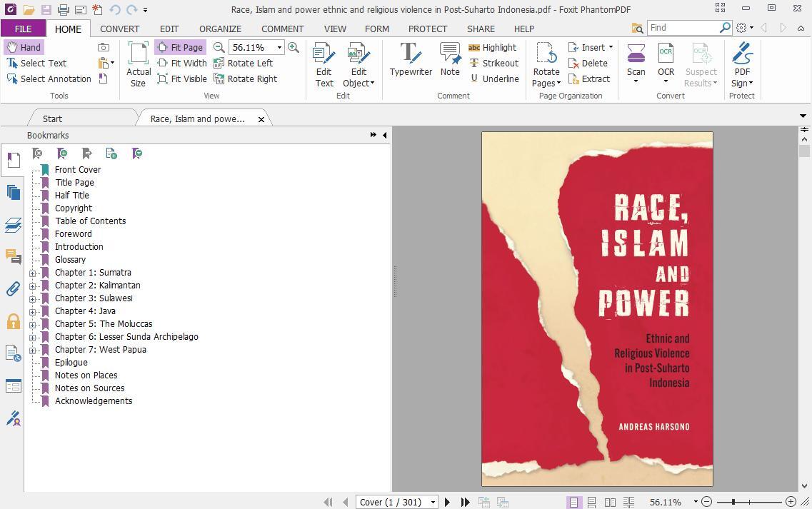Click the add new bookmark icon
Screen dimensions: 812x509
point(61,153)
